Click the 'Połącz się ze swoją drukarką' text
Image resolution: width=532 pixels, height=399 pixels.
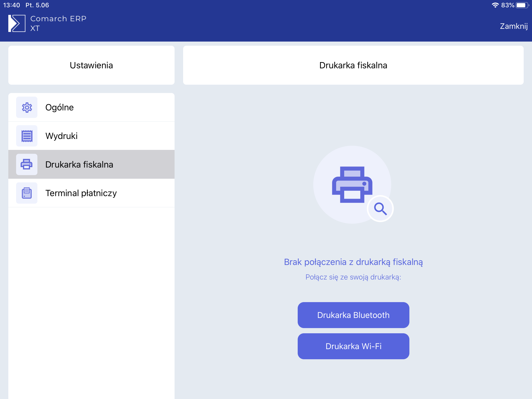tap(353, 277)
